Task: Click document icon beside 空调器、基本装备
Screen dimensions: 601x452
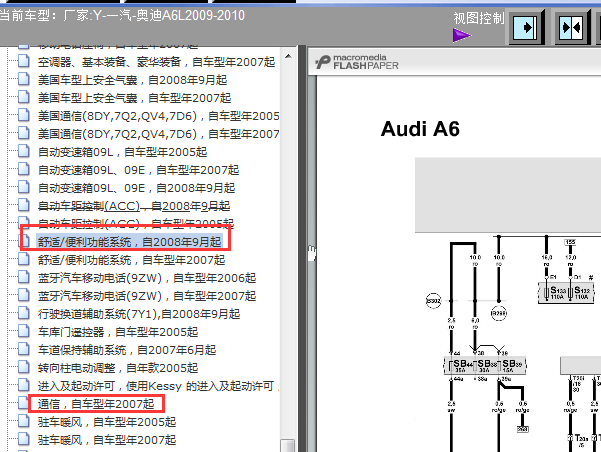Action: [x=24, y=61]
